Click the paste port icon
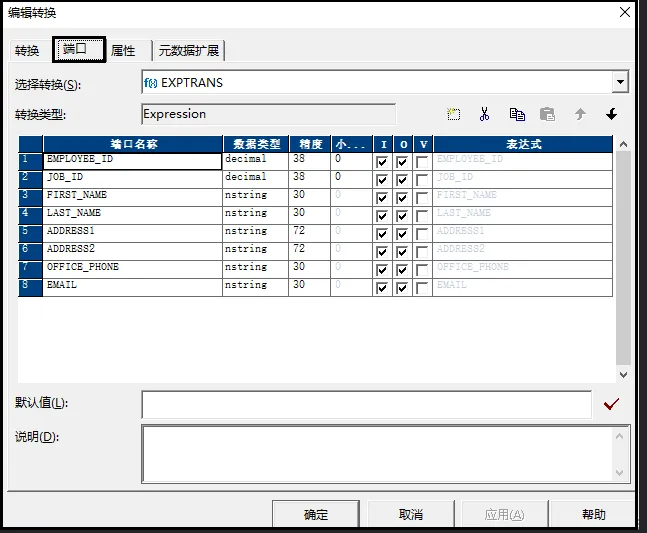647x533 pixels. click(548, 114)
